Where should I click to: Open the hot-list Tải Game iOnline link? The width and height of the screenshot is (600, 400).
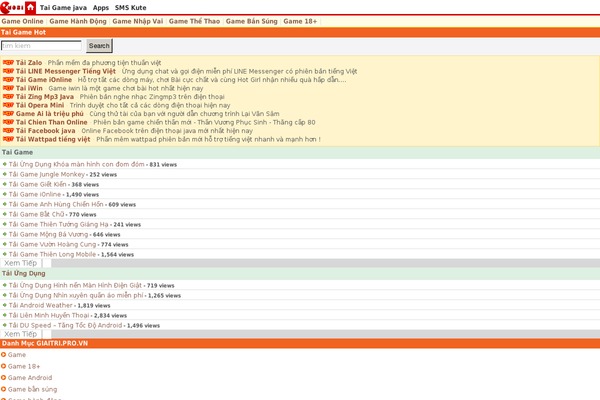tap(44, 80)
